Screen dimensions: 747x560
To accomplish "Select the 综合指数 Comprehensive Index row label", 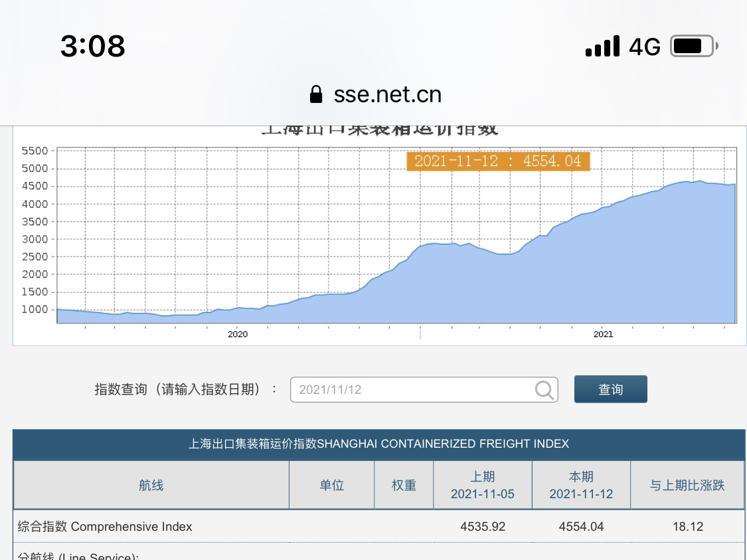I will 105,527.
